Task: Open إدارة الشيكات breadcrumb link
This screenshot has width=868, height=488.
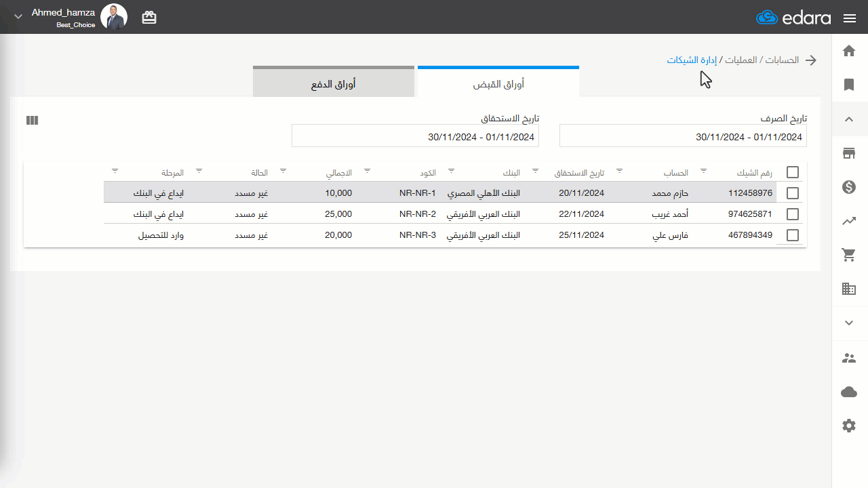Action: (x=692, y=60)
